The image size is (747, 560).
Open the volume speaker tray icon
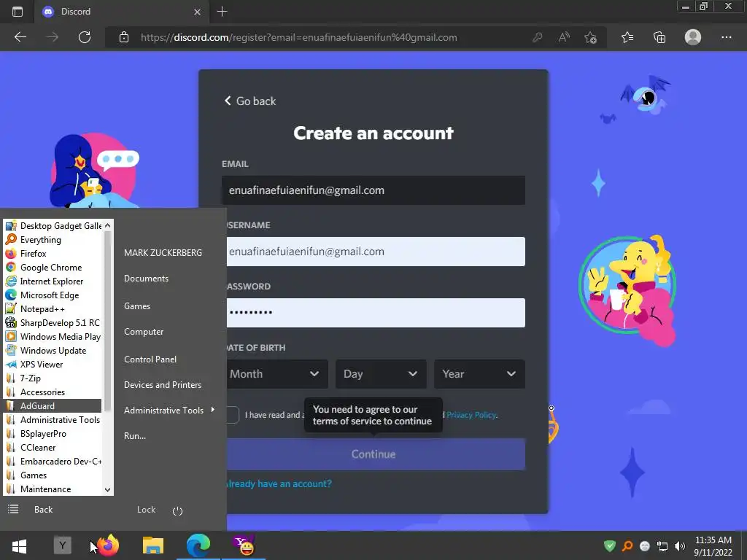click(x=680, y=546)
